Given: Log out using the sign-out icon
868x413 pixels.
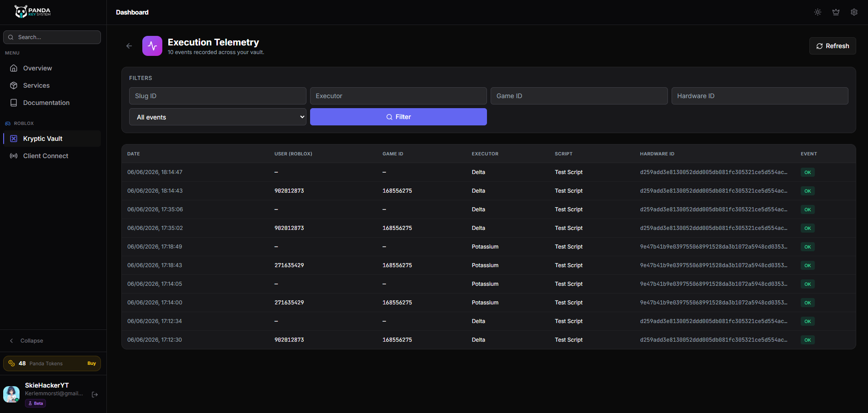Looking at the screenshot, I should point(95,394).
